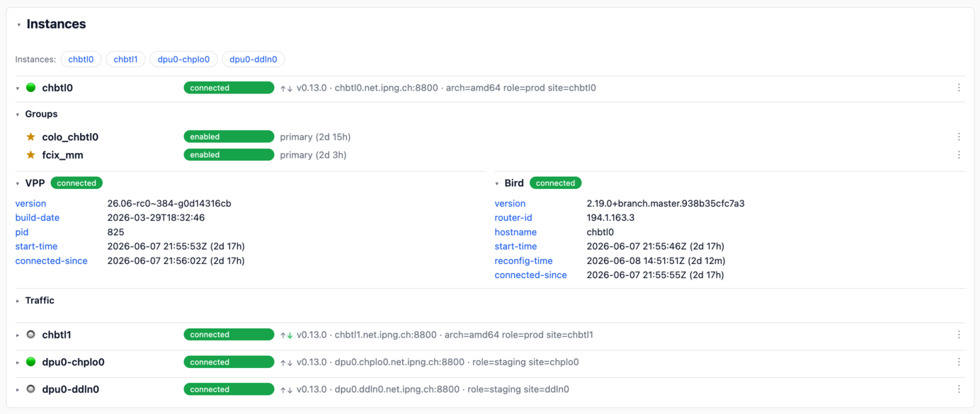This screenshot has height=414, width=980.
Task: Collapse the VPP section
Action: tap(18, 183)
